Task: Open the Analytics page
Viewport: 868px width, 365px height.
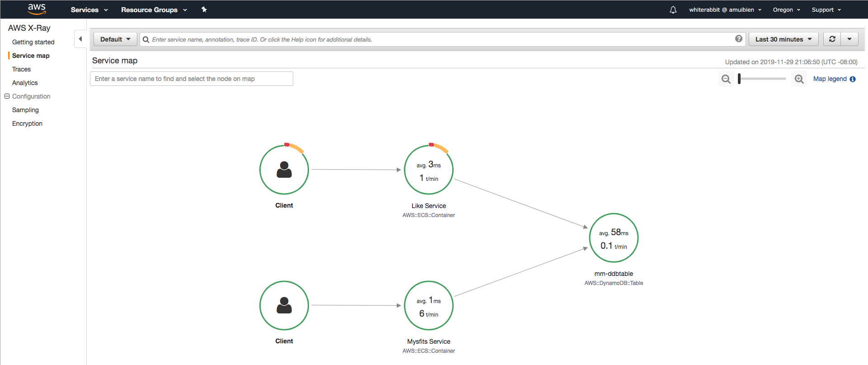Action: [25, 83]
